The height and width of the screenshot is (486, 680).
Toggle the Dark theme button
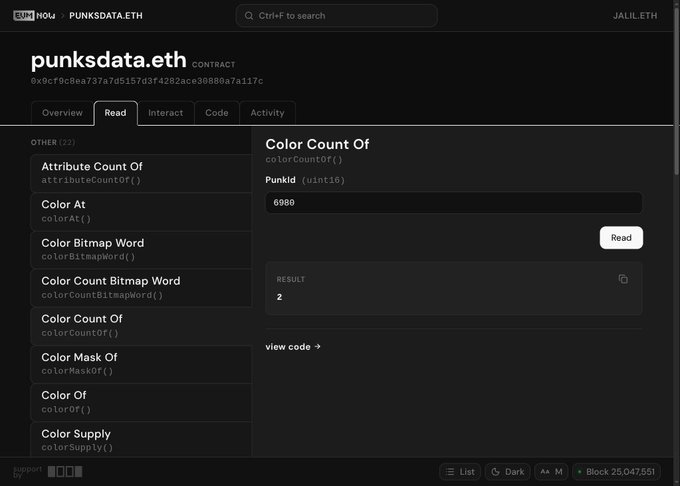(x=507, y=472)
